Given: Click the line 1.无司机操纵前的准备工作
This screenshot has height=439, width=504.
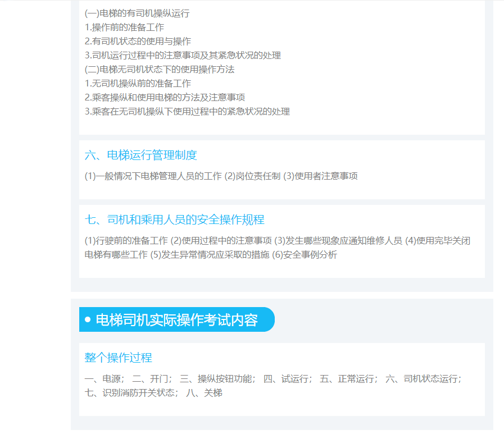Looking at the screenshot, I should [138, 84].
